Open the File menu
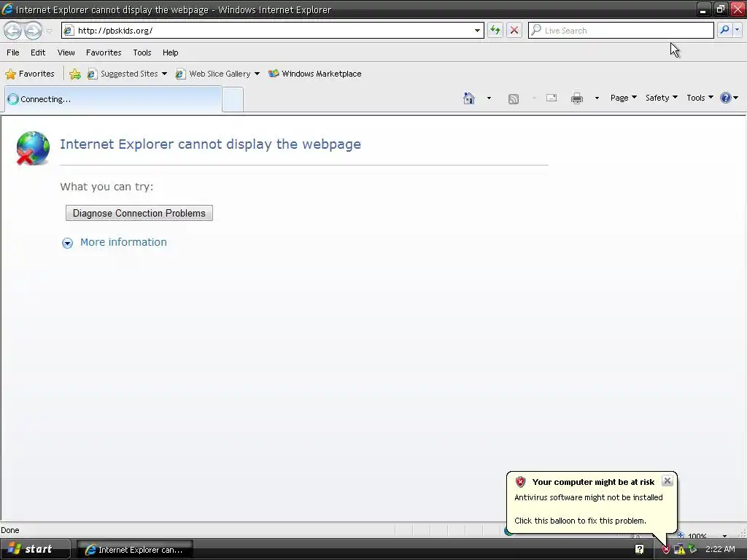 click(13, 52)
